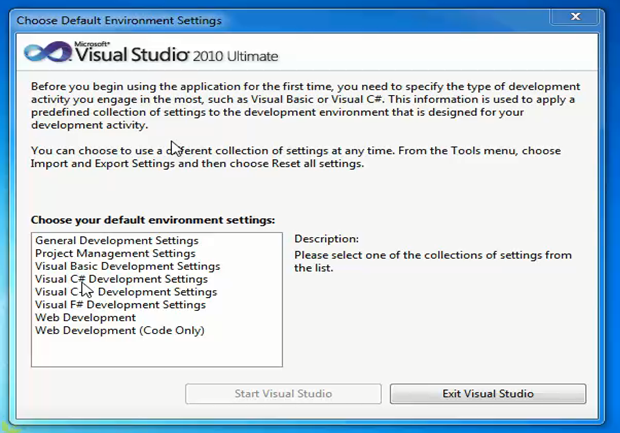Image resolution: width=620 pixels, height=433 pixels.
Task: Click the Visual Studio infinity logo
Action: 48,51
